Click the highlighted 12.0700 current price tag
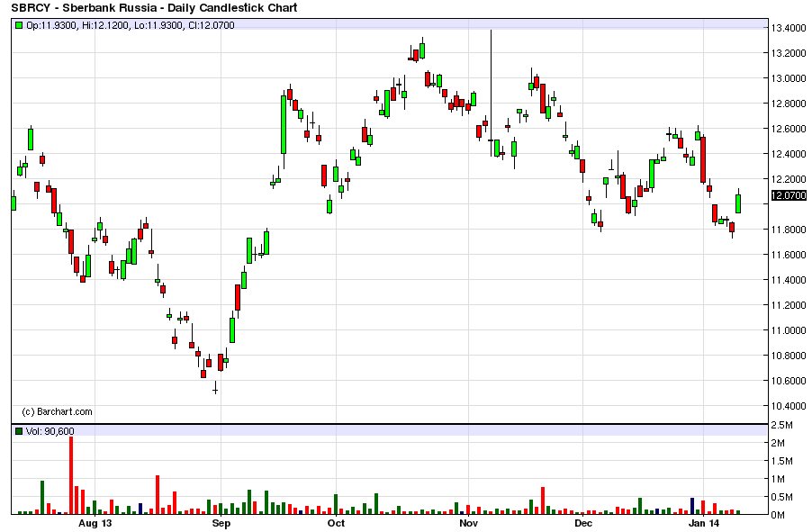Screen dimensions: 812x532 (x=789, y=195)
